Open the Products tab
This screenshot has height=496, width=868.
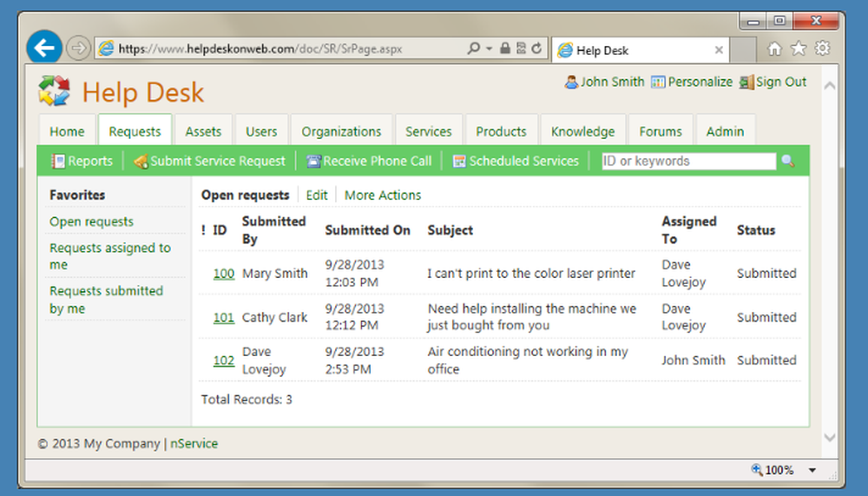click(x=501, y=131)
